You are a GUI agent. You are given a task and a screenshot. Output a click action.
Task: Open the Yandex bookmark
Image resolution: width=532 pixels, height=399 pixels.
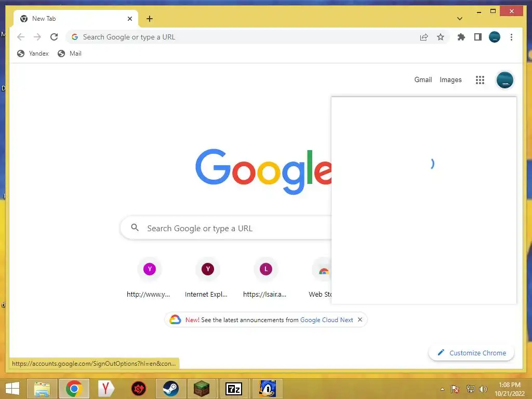(x=33, y=54)
